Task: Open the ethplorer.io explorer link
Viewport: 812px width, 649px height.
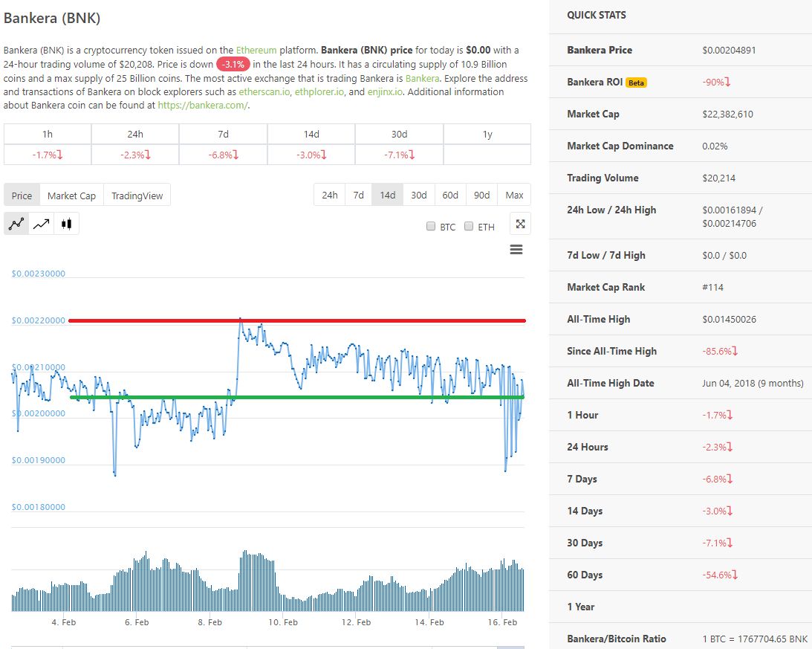Action: point(319,91)
